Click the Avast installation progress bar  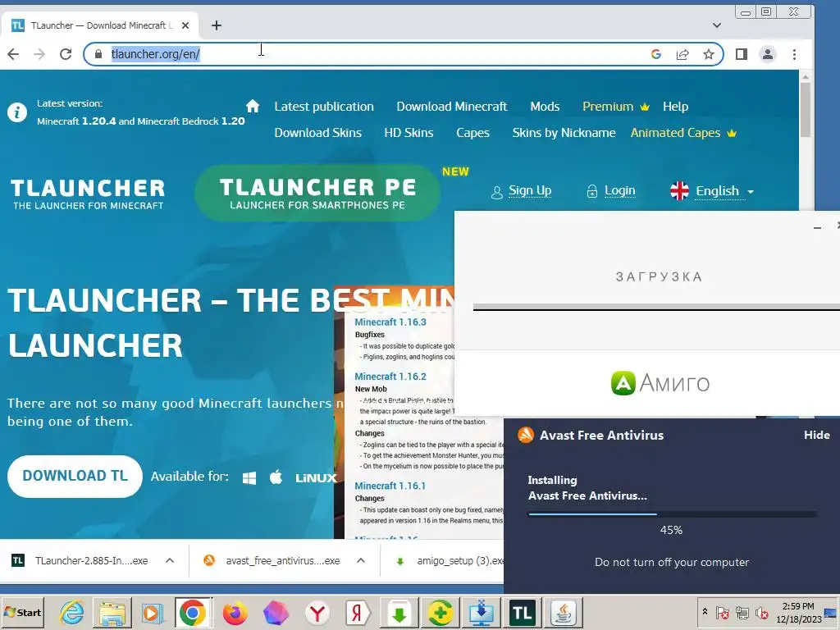coord(672,514)
